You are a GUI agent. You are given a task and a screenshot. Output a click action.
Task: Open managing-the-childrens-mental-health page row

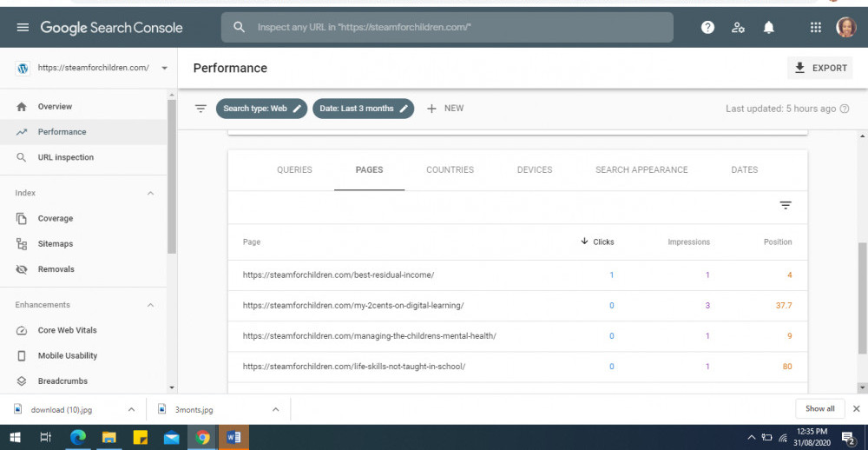tap(517, 336)
